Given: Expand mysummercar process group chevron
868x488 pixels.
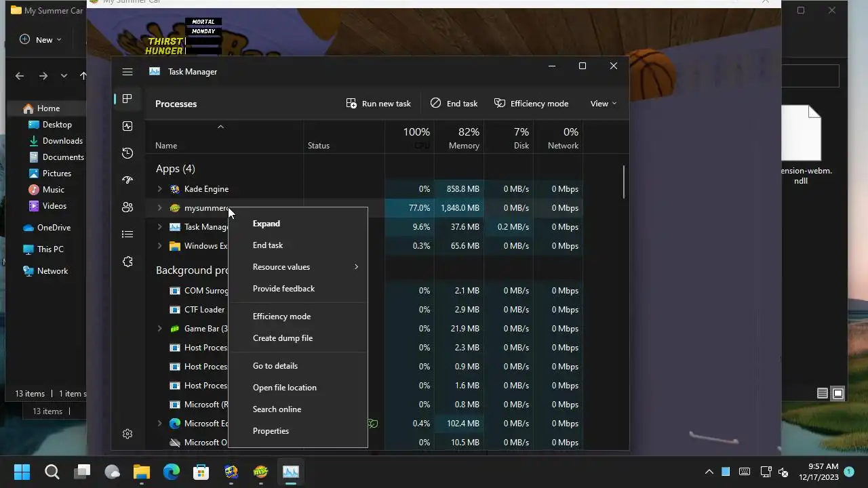Looking at the screenshot, I should point(160,208).
